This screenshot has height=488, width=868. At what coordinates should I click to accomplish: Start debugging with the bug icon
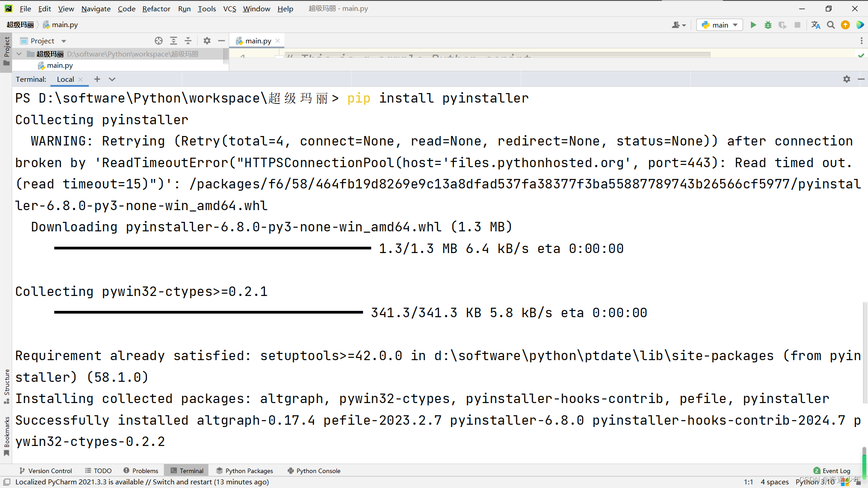coord(768,25)
